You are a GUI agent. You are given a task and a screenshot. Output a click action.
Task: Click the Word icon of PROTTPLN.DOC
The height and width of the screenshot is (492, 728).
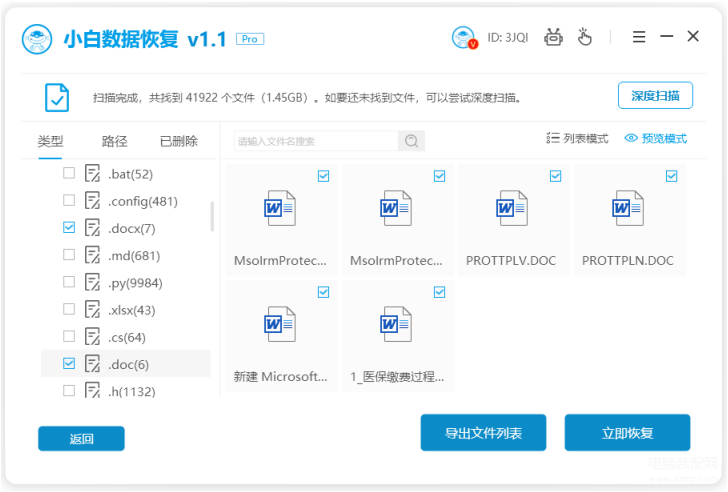628,208
